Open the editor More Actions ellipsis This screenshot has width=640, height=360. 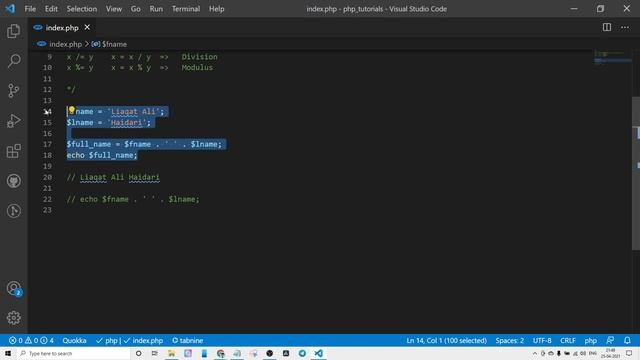click(x=625, y=27)
